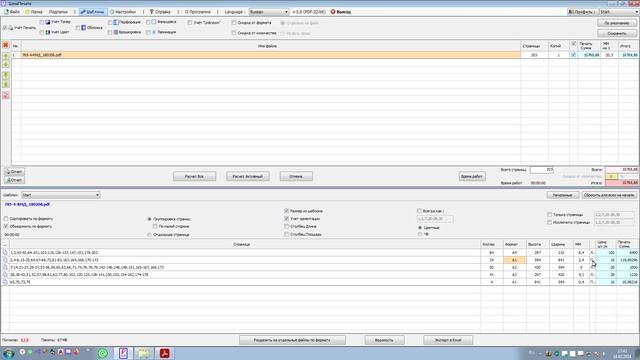Toggle the header checkbox above Печать Сумма

point(574,44)
